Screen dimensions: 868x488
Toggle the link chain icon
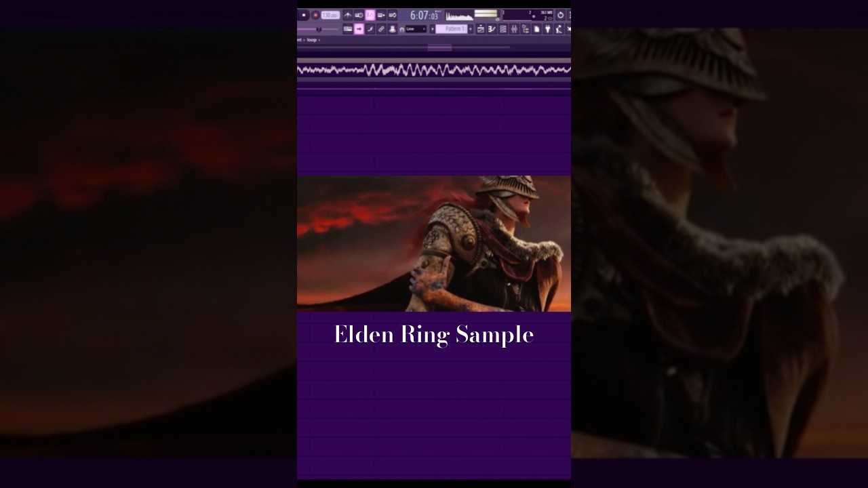pyautogui.click(x=381, y=29)
